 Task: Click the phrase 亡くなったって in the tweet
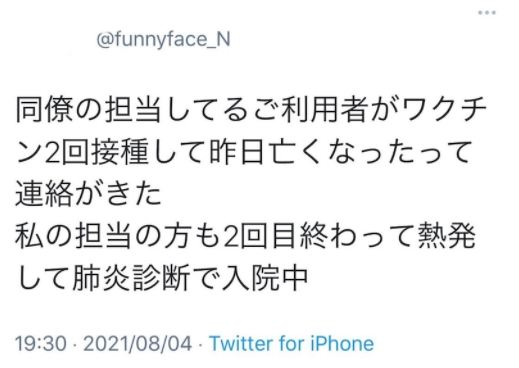coord(371,153)
